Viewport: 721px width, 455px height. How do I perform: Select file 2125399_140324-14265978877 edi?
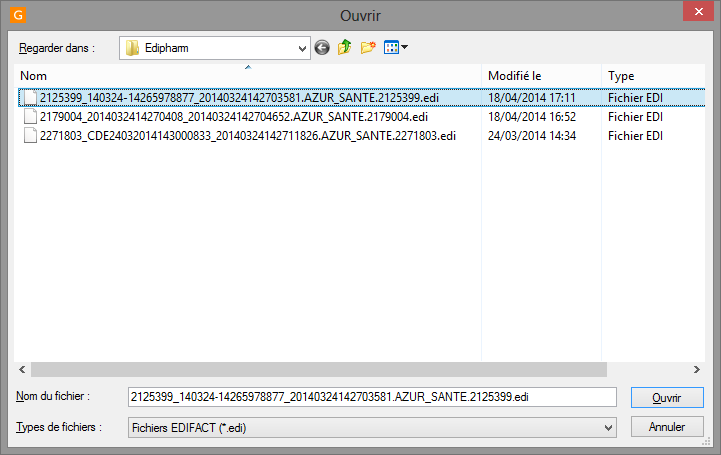[x=239, y=98]
